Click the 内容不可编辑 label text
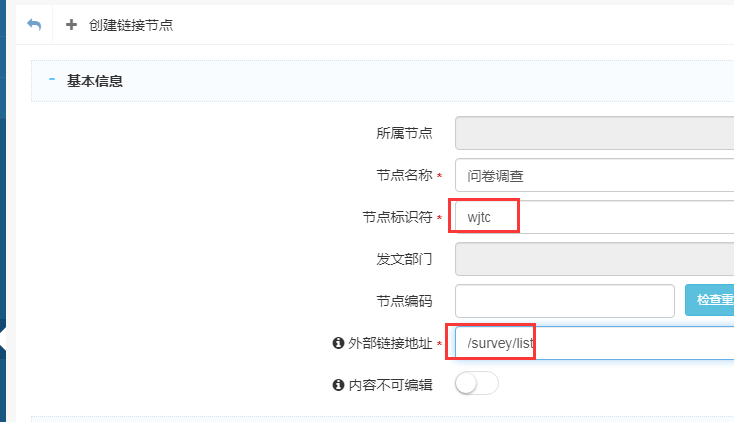This screenshot has height=422, width=734. (390, 385)
